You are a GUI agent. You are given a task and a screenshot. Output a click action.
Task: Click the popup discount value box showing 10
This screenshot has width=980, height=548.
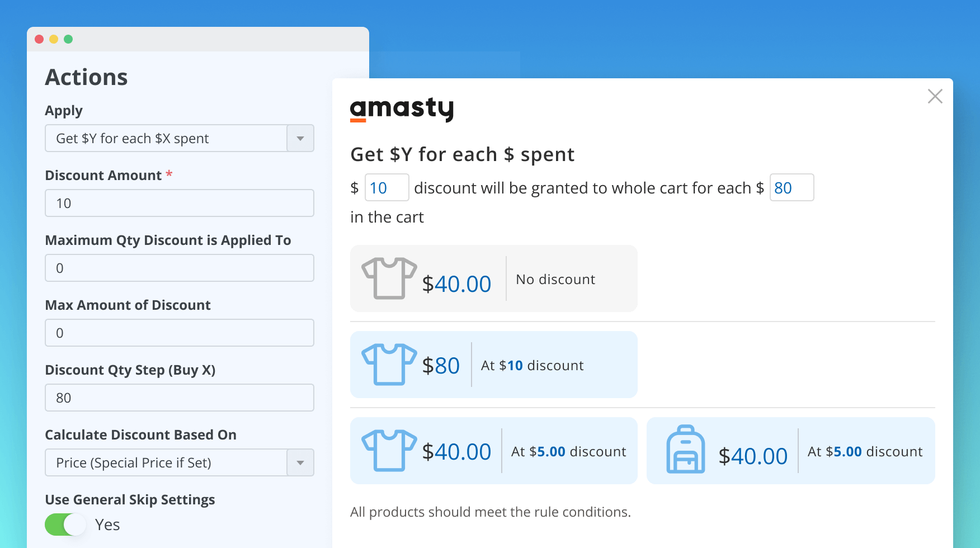[x=387, y=187]
